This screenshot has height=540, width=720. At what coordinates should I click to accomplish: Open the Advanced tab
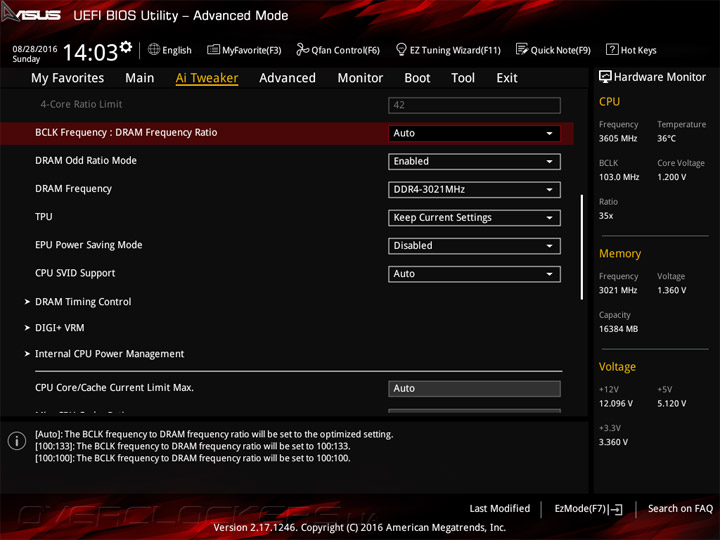pos(287,78)
